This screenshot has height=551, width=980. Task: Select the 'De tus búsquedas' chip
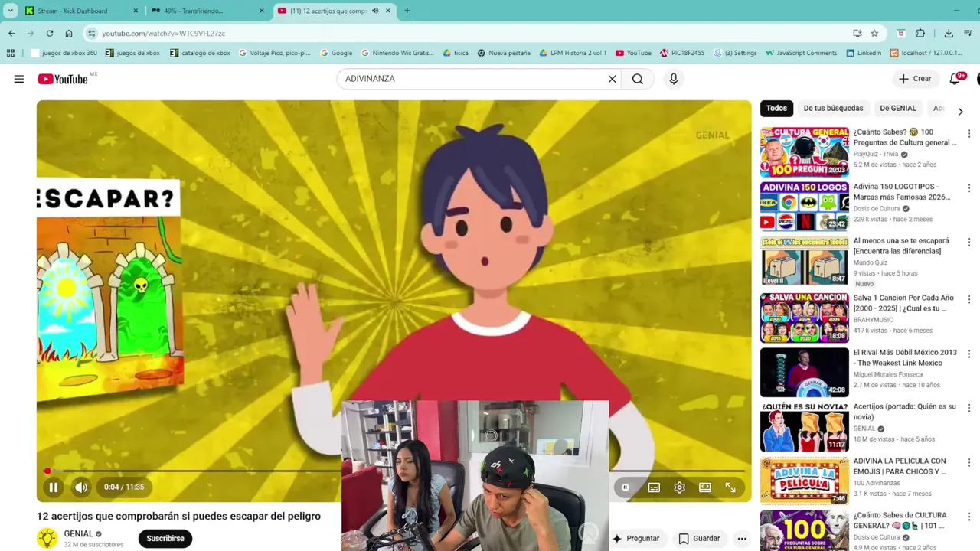coord(833,109)
